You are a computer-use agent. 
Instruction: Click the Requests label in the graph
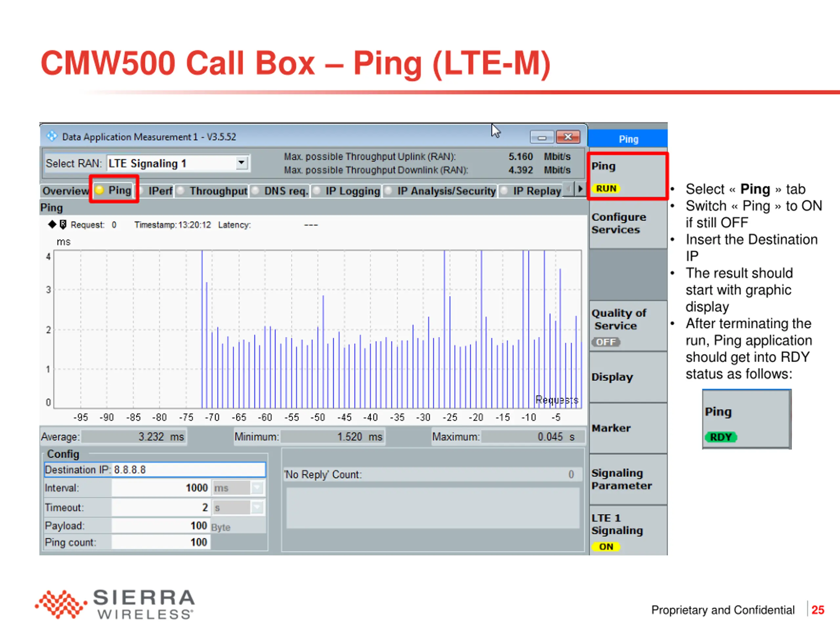[557, 400]
